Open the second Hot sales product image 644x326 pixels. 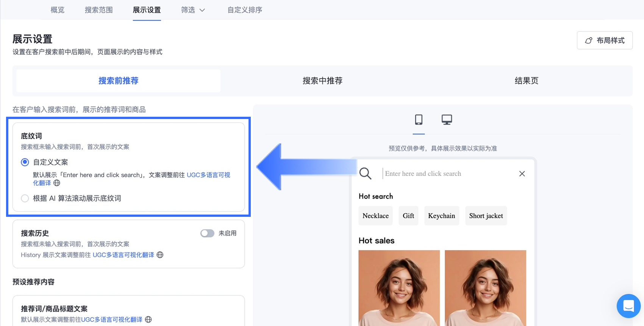(x=486, y=288)
